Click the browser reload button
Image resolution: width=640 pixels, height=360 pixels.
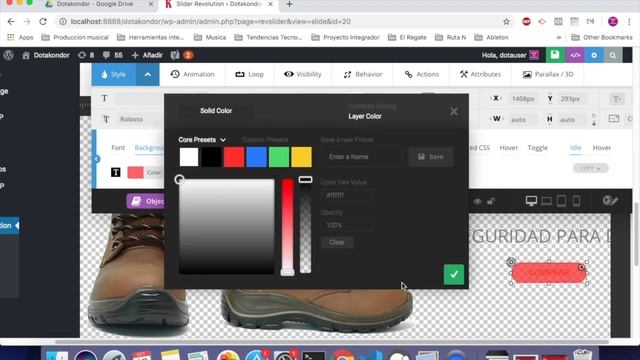coord(43,22)
